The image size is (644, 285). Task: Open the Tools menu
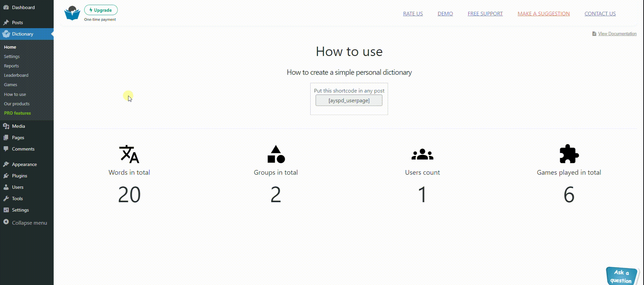(27, 198)
